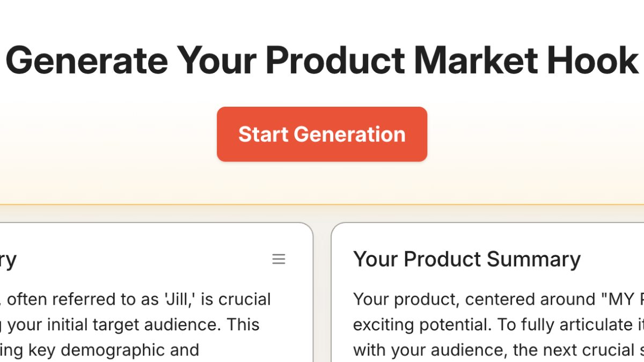Click the 'Generate Your Product Market Hook' heading
644x362 pixels.
pos(322,60)
